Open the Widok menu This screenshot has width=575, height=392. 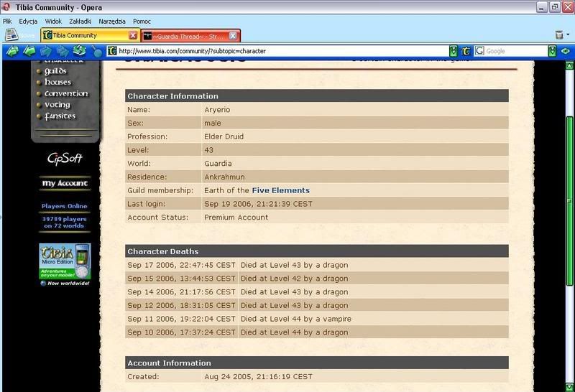pos(53,22)
